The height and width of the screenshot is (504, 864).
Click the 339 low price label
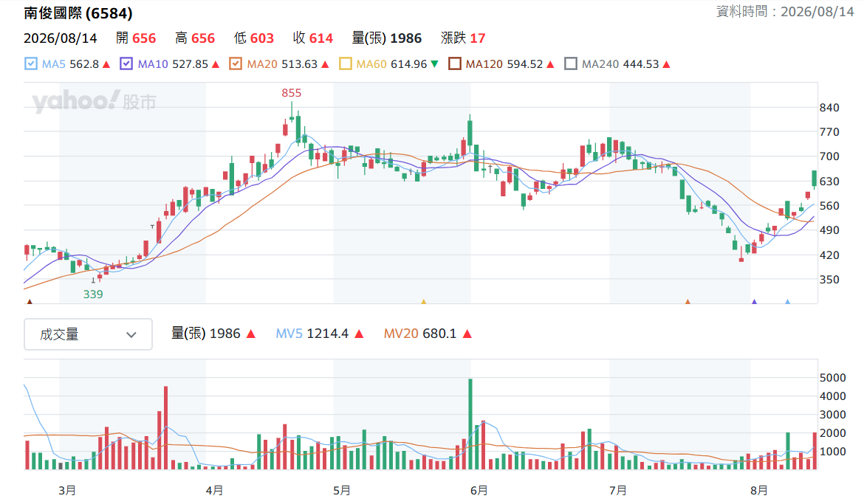93,294
